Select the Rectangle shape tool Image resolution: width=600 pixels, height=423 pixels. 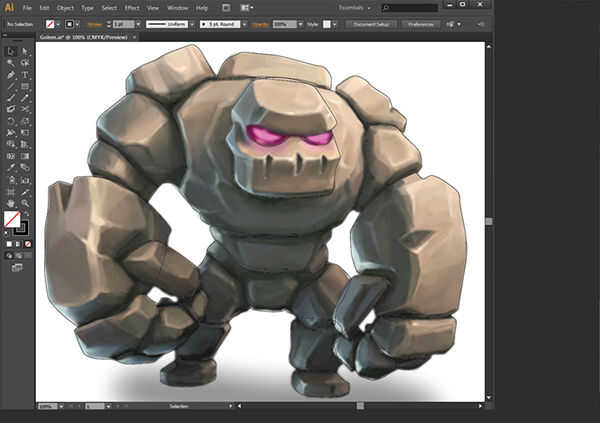25,86
